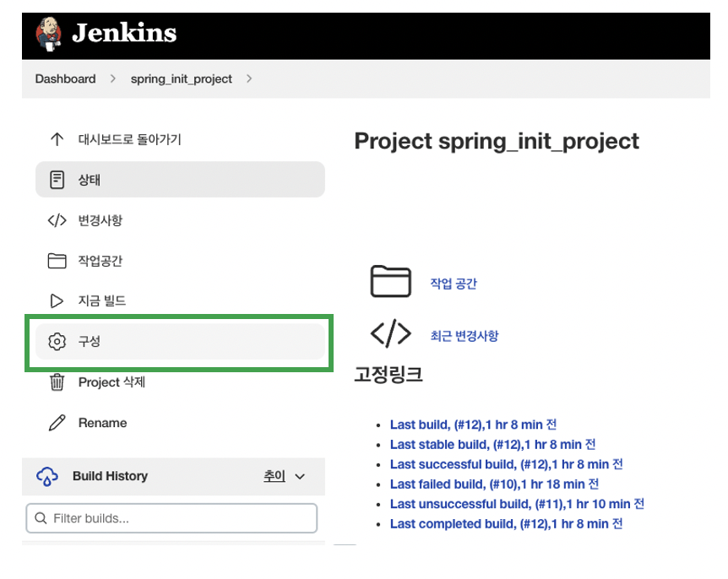Click the 변경사항 code brackets icon
The image size is (728, 579).
(x=57, y=220)
